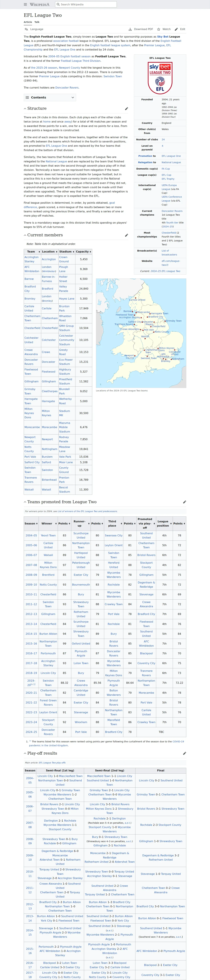Viewport: 210px width, 980px height.
Task: Switch to the Talk tab
Action: (x=37, y=22)
